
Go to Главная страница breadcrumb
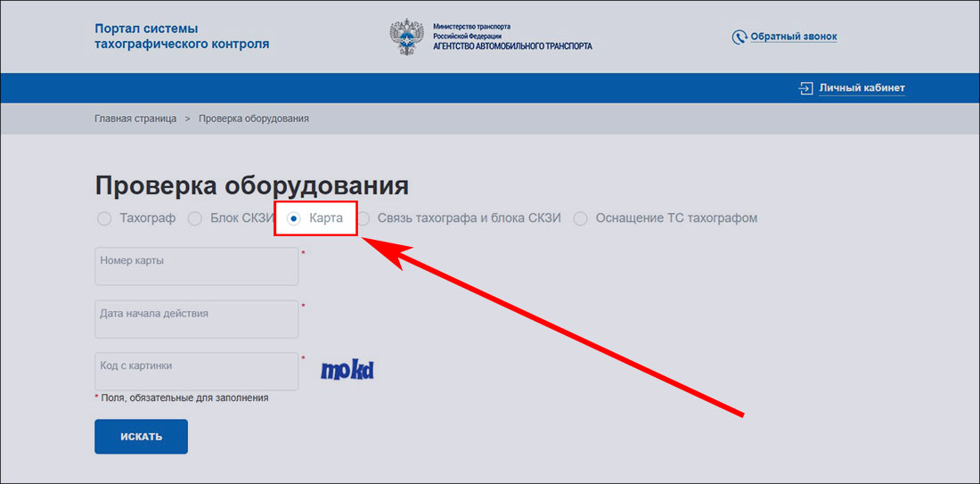tap(135, 119)
